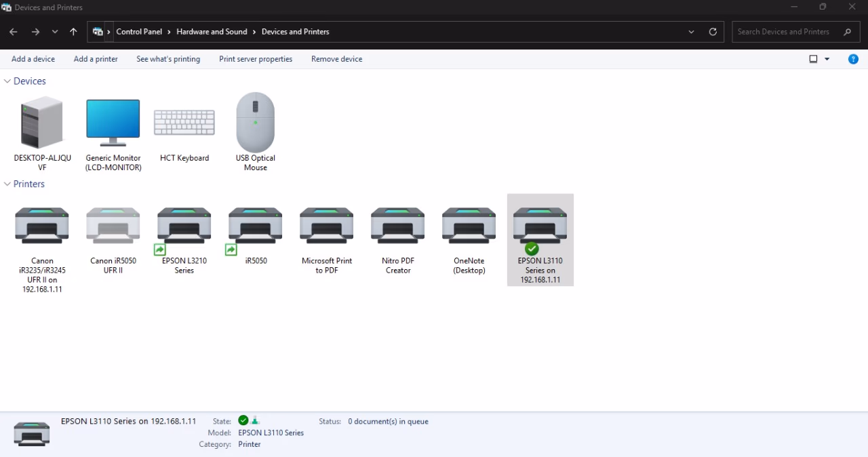
Task: Click the Devices group heading text
Action: (30, 81)
